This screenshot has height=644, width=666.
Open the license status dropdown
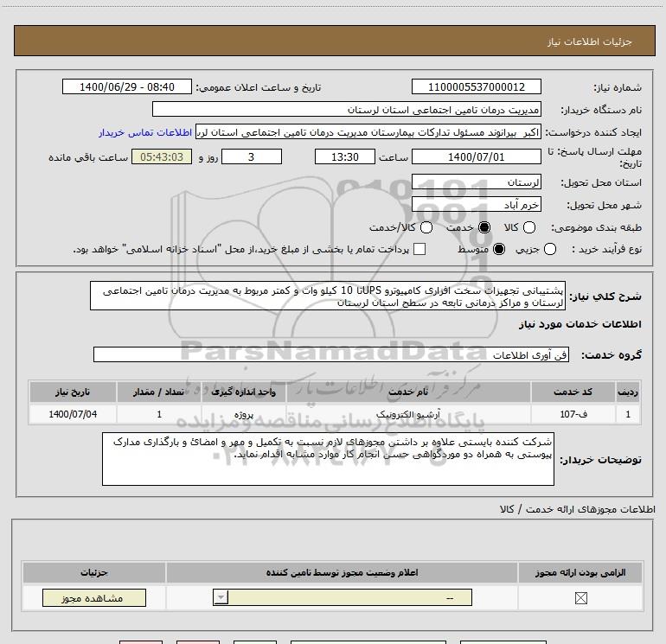[x=343, y=597]
